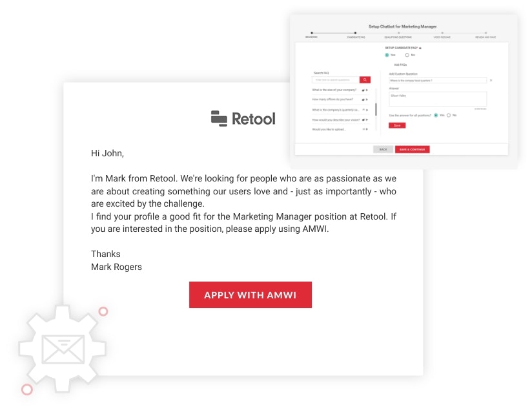
Task: Click edit icon beside "What is the size of your company?"
Action: pyautogui.click(x=362, y=90)
